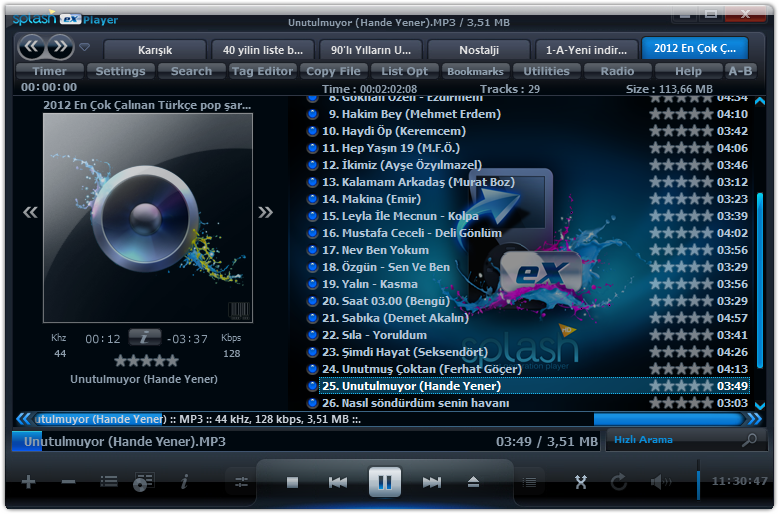Toggle repeat circular arrow icon
This screenshot has width=779, height=514.
click(x=619, y=482)
